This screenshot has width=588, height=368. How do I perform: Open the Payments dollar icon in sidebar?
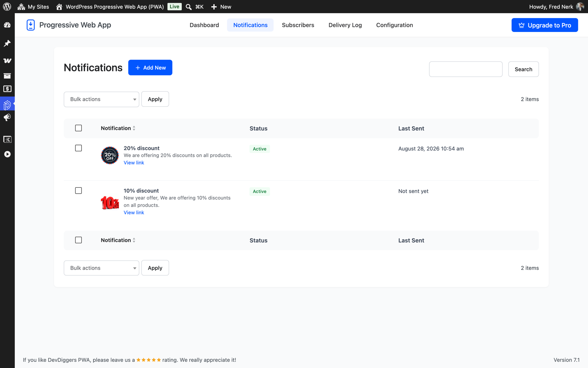click(7, 89)
